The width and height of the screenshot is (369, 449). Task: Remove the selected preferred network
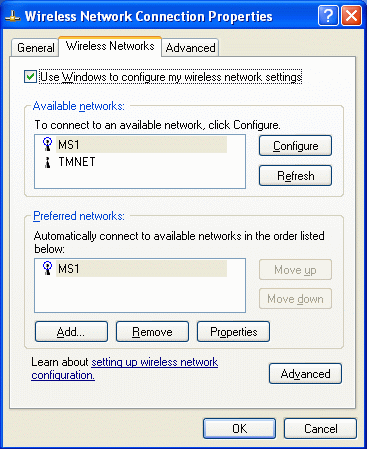(152, 332)
